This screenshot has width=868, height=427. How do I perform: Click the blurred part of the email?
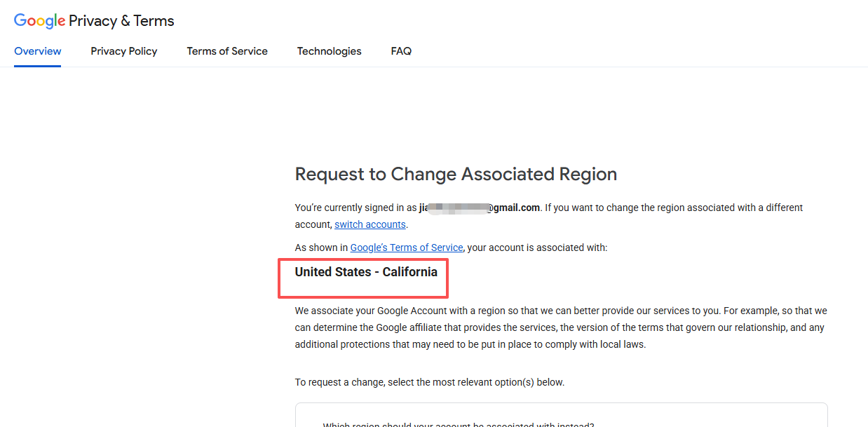click(457, 208)
